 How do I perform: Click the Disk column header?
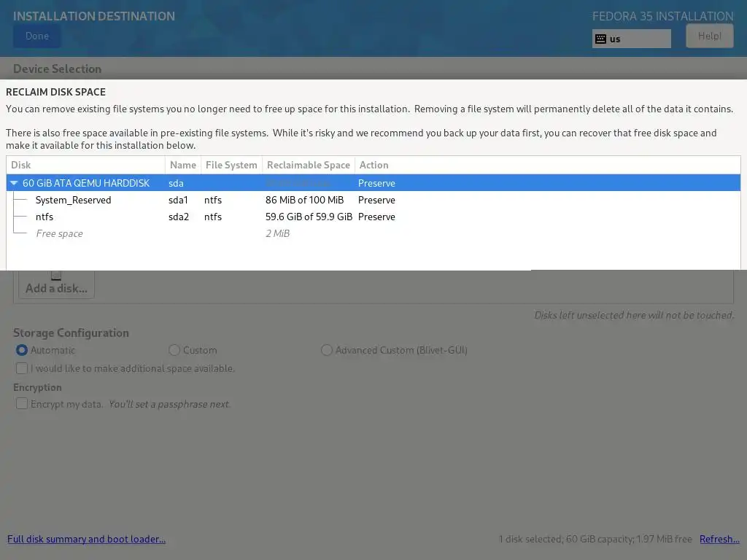[x=86, y=165]
